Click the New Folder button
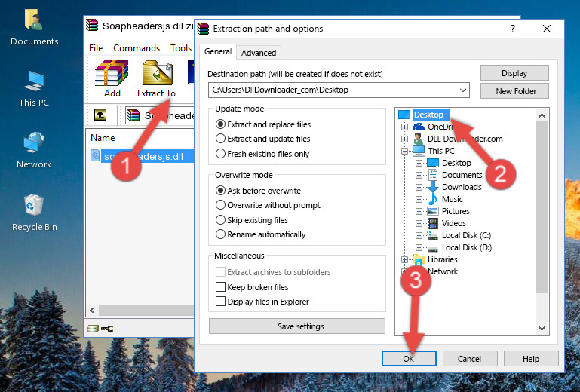Screen dimensions: 580x392 pyautogui.click(x=514, y=91)
